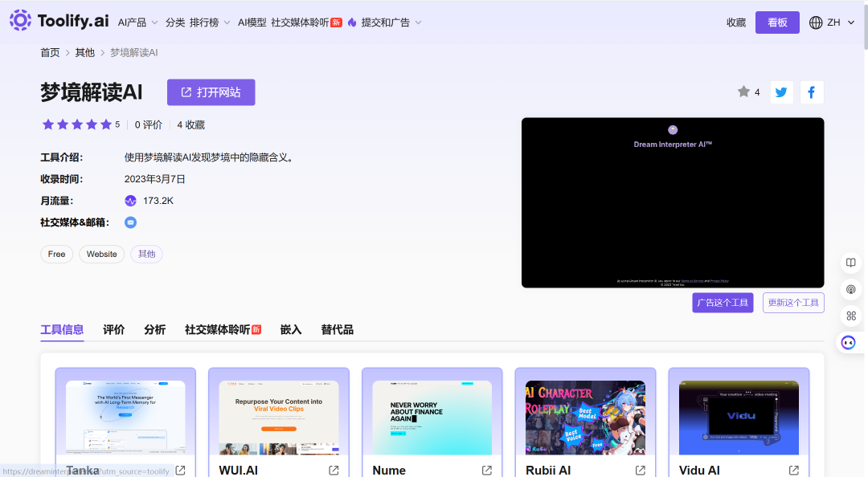The image size is (868, 477).
Task: Click the 打开网站 button
Action: pyautogui.click(x=211, y=92)
